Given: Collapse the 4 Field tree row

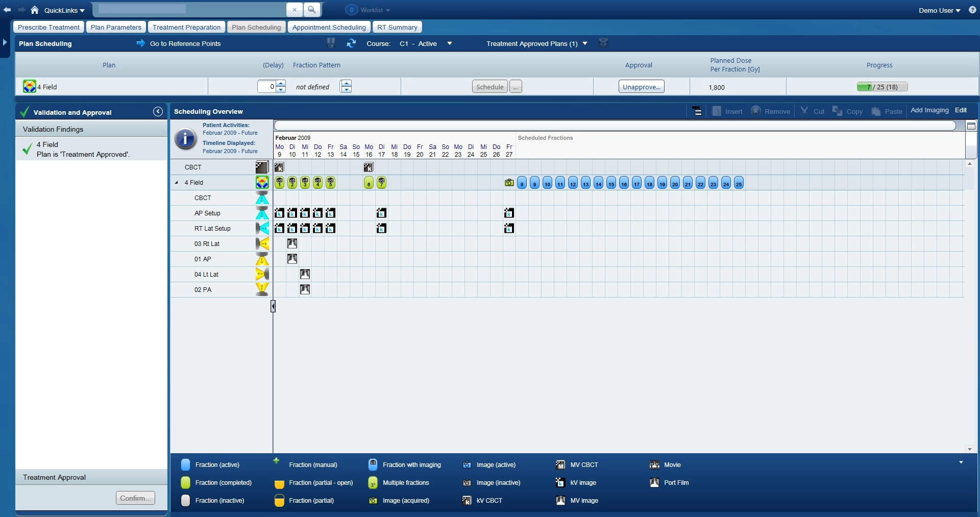Looking at the screenshot, I should click(177, 183).
